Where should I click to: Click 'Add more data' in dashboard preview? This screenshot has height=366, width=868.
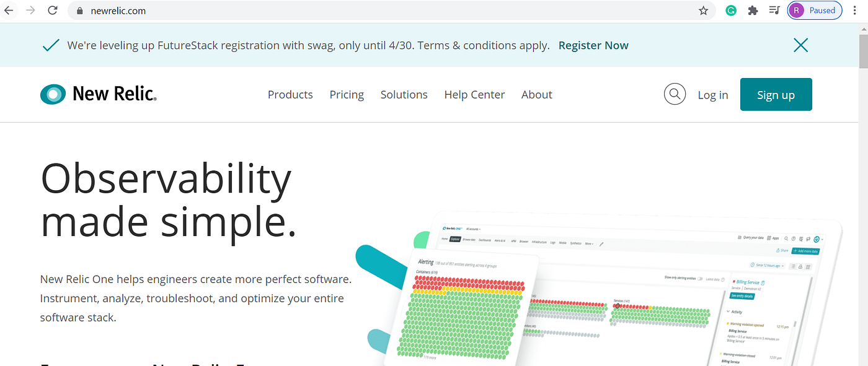[x=805, y=251]
